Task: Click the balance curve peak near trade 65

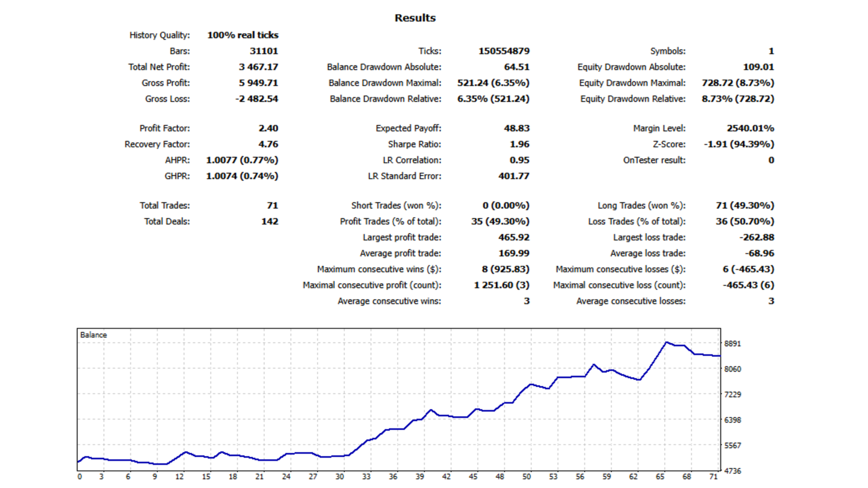Action: pyautogui.click(x=666, y=343)
